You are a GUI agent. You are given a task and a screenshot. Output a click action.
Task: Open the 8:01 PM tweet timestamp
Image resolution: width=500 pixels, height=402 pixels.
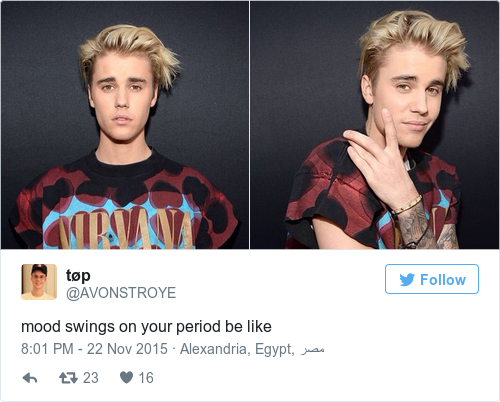pos(47,349)
